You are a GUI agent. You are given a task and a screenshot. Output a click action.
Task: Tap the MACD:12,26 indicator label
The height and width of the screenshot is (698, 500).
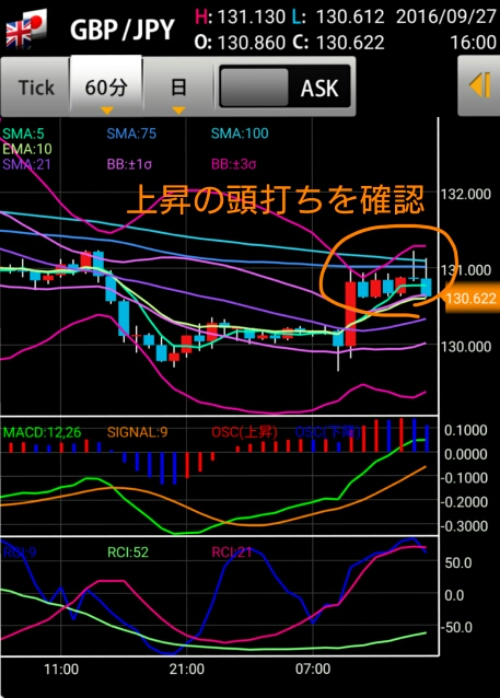[x=42, y=432]
